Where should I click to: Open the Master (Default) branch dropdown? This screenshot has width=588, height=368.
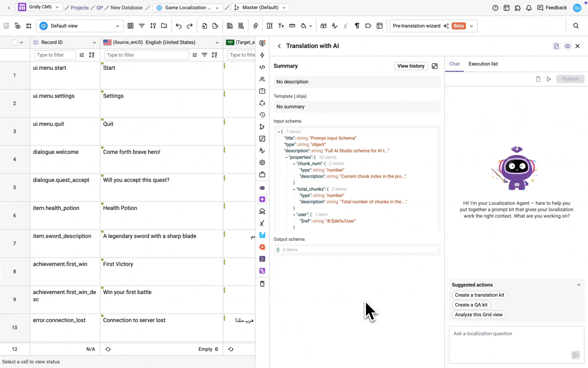tap(261, 7)
